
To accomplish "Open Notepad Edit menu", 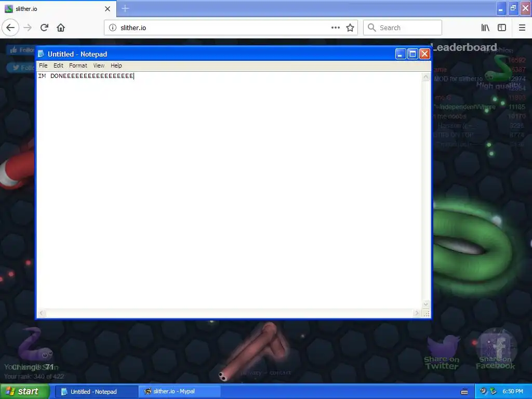I will coord(58,65).
